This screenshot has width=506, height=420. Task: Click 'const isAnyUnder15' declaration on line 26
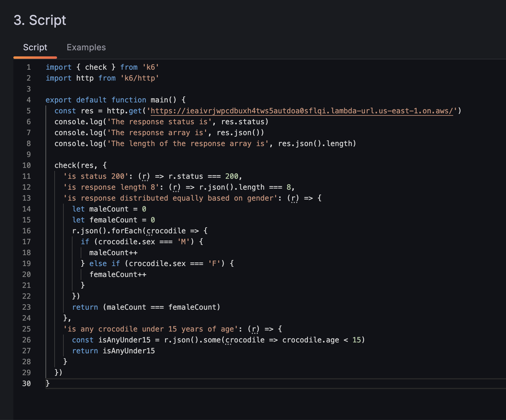pos(111,340)
